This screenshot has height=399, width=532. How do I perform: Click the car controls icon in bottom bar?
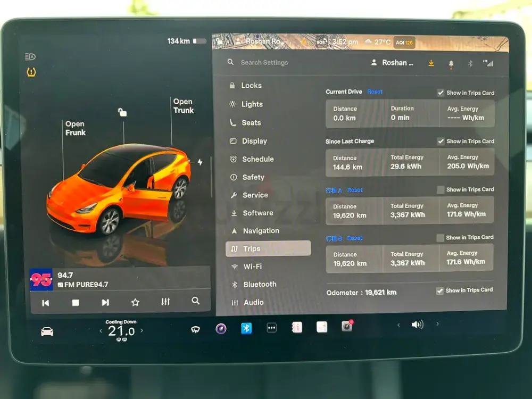pos(47,331)
